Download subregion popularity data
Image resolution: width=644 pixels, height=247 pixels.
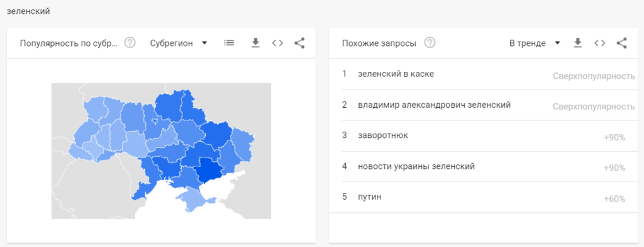tap(255, 43)
